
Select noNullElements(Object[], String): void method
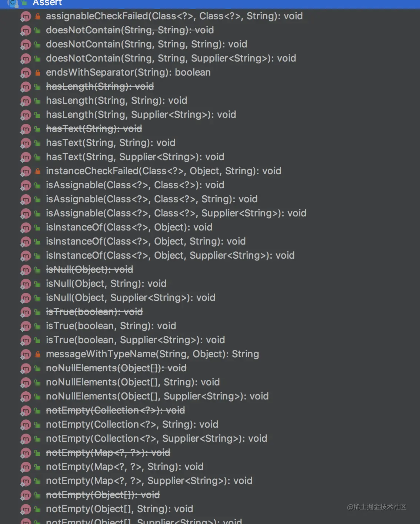click(133, 382)
